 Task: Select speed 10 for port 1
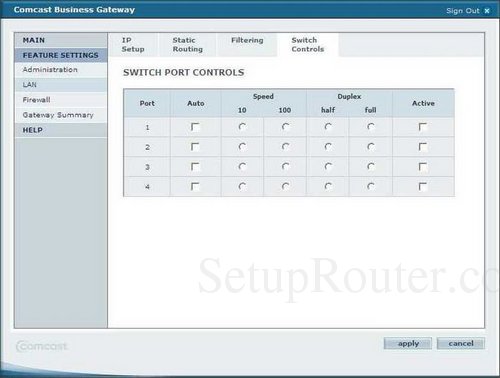coord(242,127)
